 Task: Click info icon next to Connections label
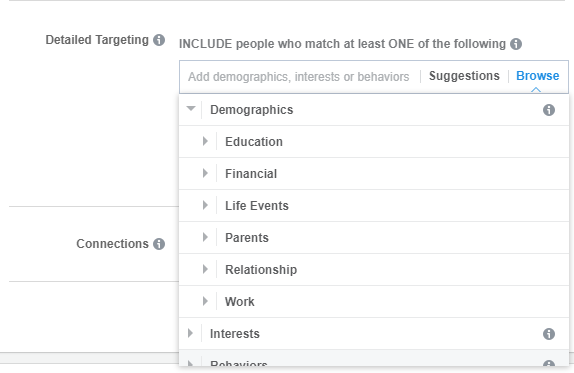pos(159,244)
